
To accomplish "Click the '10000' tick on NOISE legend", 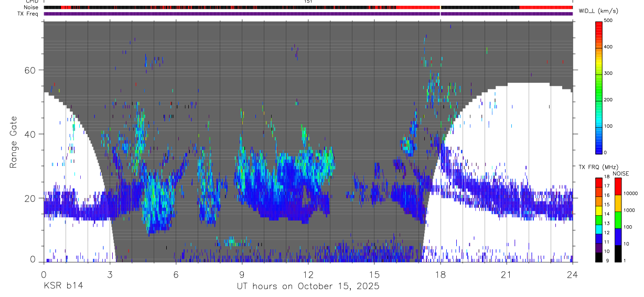I will point(630,194).
